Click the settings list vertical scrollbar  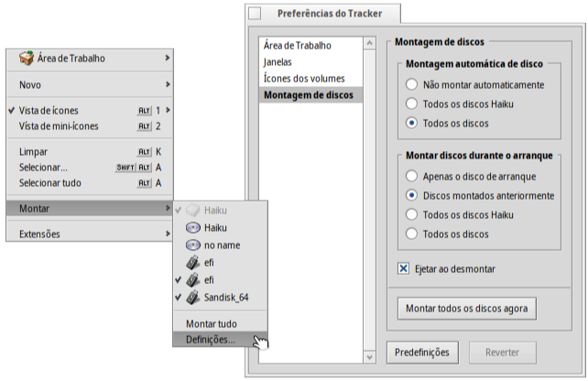(369, 201)
